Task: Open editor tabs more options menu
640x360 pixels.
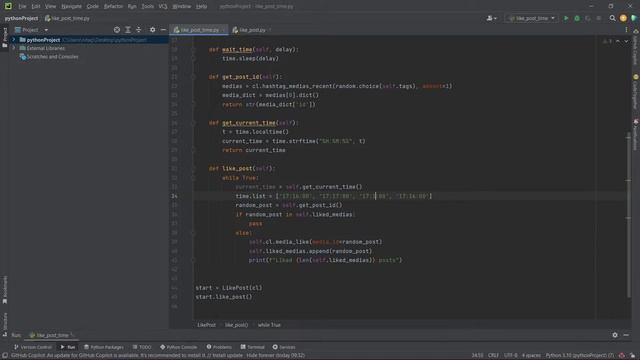Action: click(x=626, y=30)
